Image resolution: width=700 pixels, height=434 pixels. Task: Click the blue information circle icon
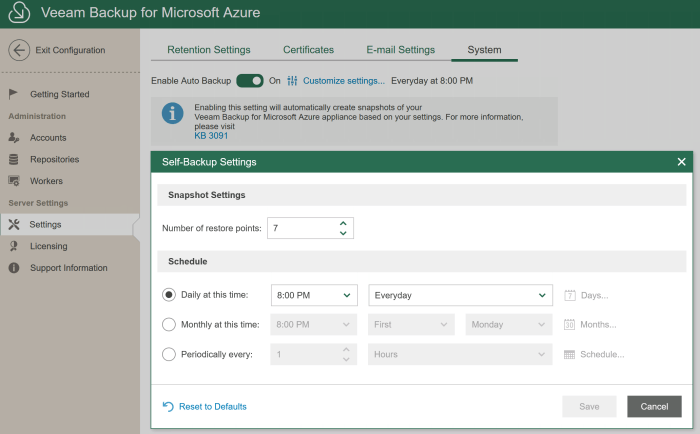[x=172, y=113]
